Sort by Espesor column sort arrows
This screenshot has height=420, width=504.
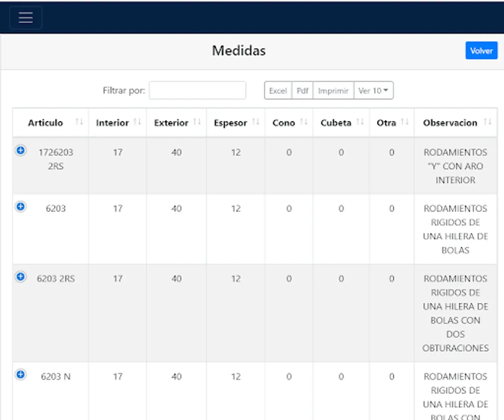[x=256, y=122]
